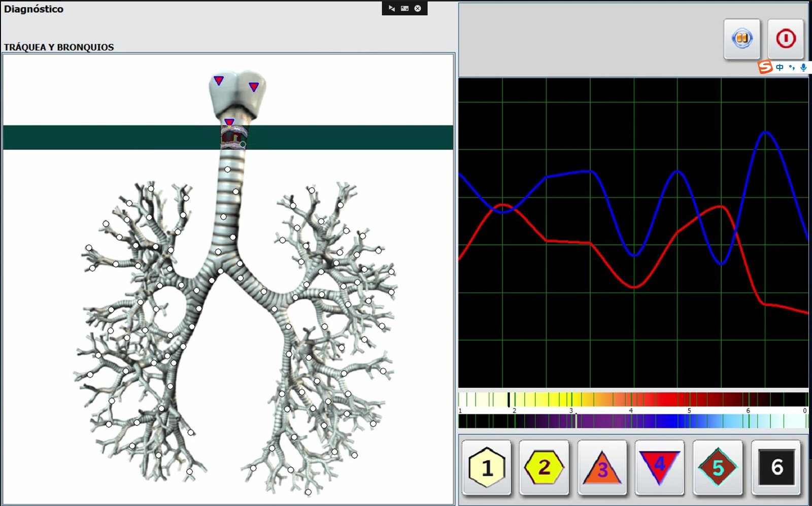Toggle Chinese input mode in IME bar

pyautogui.click(x=780, y=67)
